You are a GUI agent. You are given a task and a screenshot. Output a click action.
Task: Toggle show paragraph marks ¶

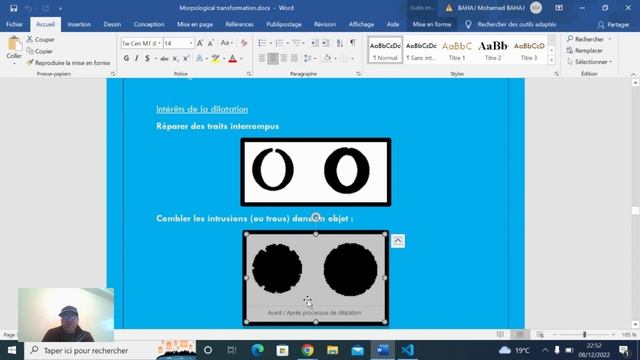pos(353,43)
